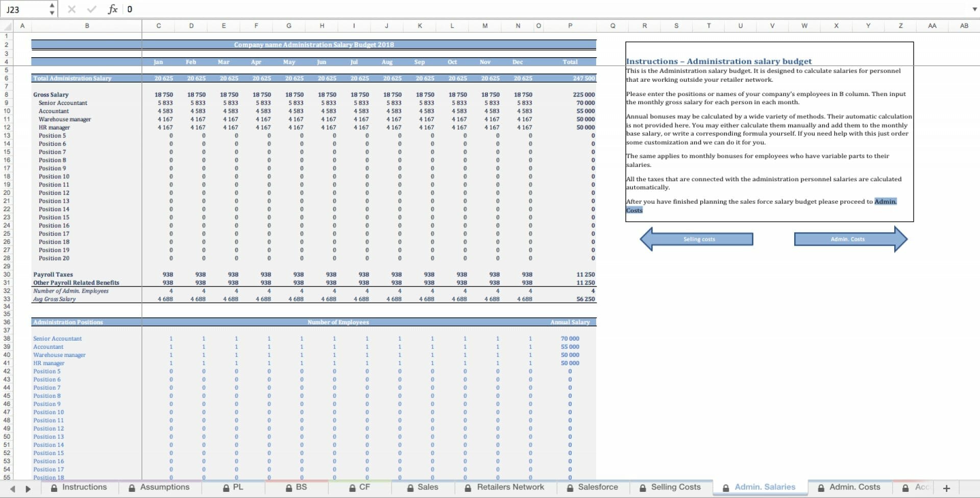Open the Salesforce sheet tab
This screenshot has width=980, height=498.
593,487
